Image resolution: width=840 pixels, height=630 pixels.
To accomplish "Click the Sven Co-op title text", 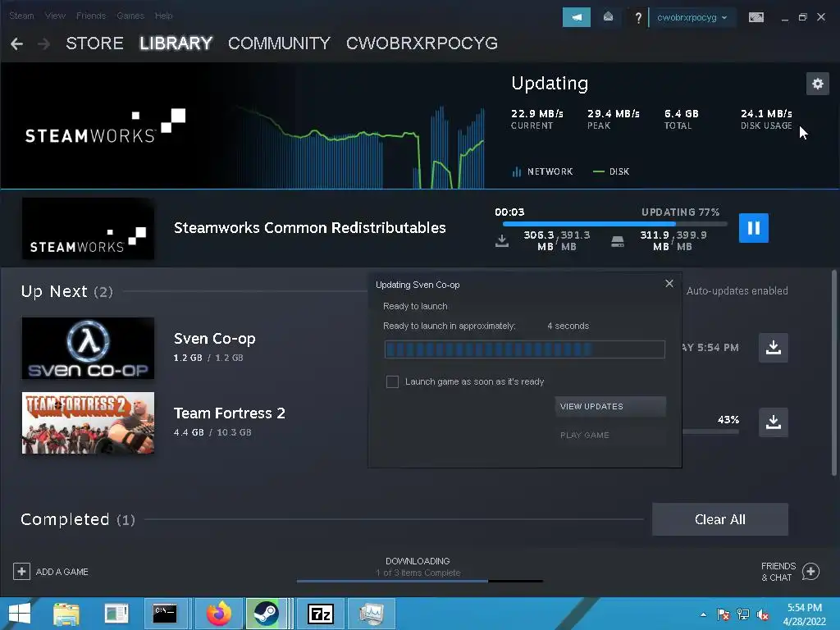I will (x=214, y=339).
